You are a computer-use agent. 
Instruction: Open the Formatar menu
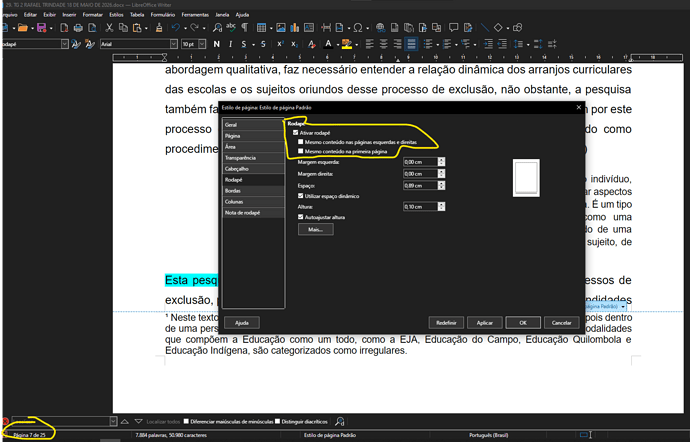[92, 15]
